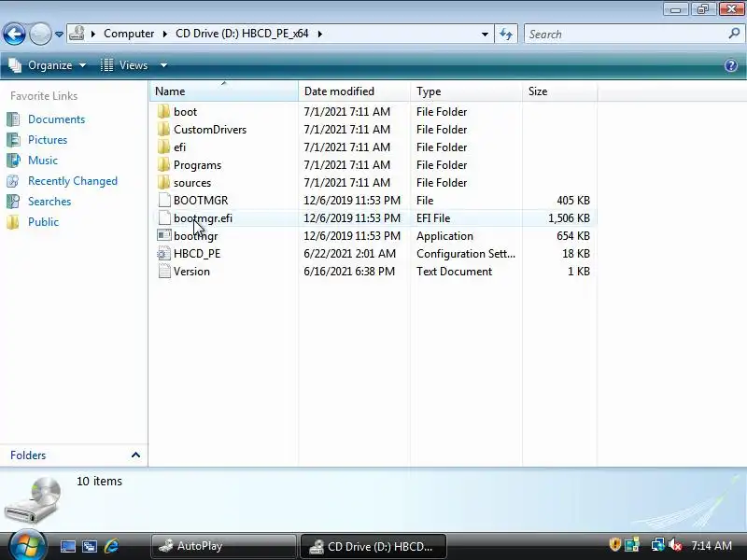Select the bootmgr.efi file icon
The image size is (747, 560).
(x=164, y=217)
